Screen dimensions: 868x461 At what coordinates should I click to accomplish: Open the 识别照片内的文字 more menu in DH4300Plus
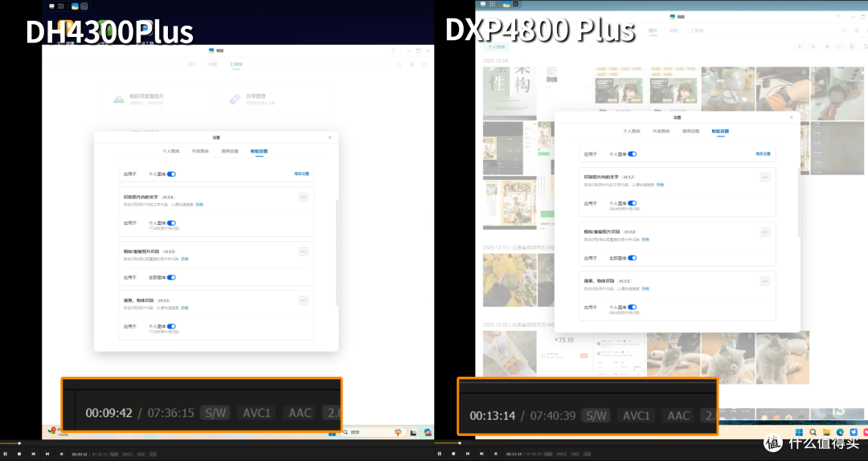click(303, 197)
